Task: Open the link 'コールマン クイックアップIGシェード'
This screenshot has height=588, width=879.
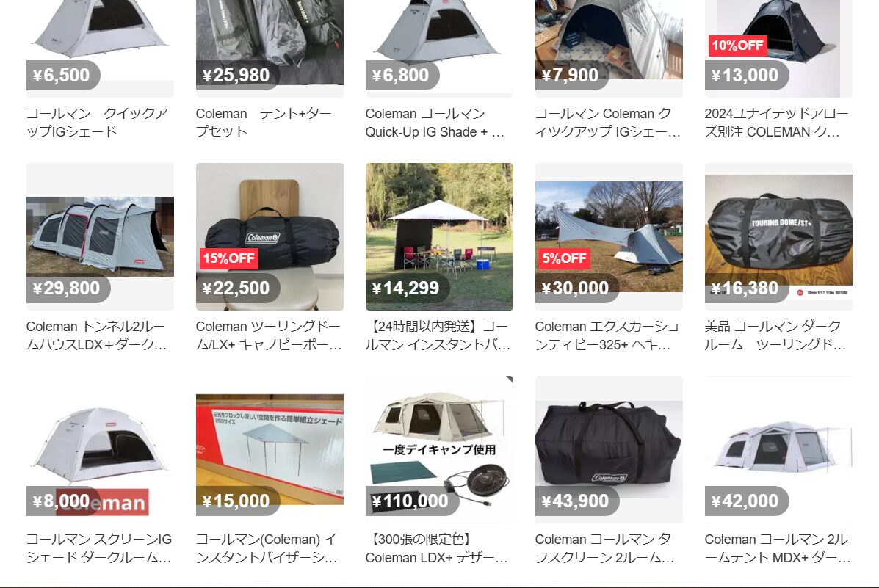Action: click(x=97, y=123)
